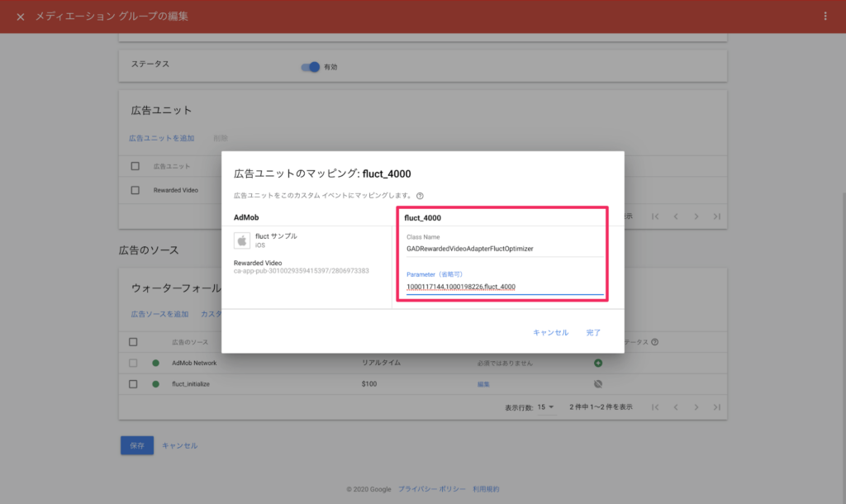Click green status dot for fluct_initialize
The height and width of the screenshot is (504, 846).
155,384
